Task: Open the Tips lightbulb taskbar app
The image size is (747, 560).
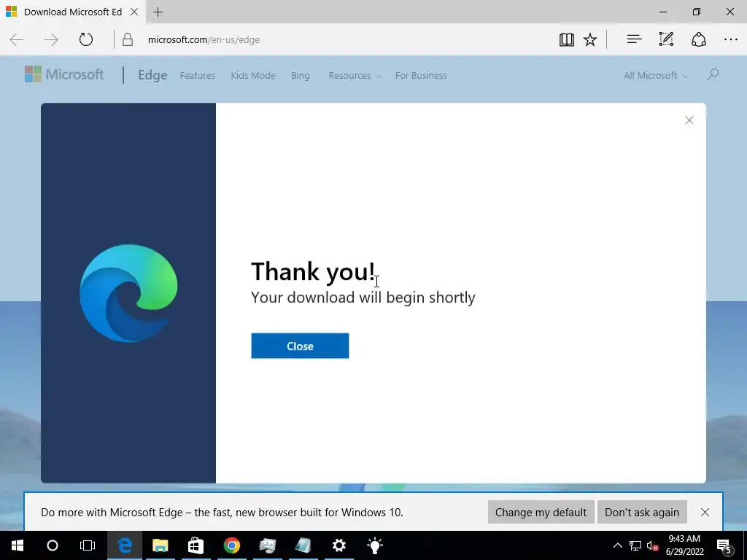Action: tap(374, 545)
